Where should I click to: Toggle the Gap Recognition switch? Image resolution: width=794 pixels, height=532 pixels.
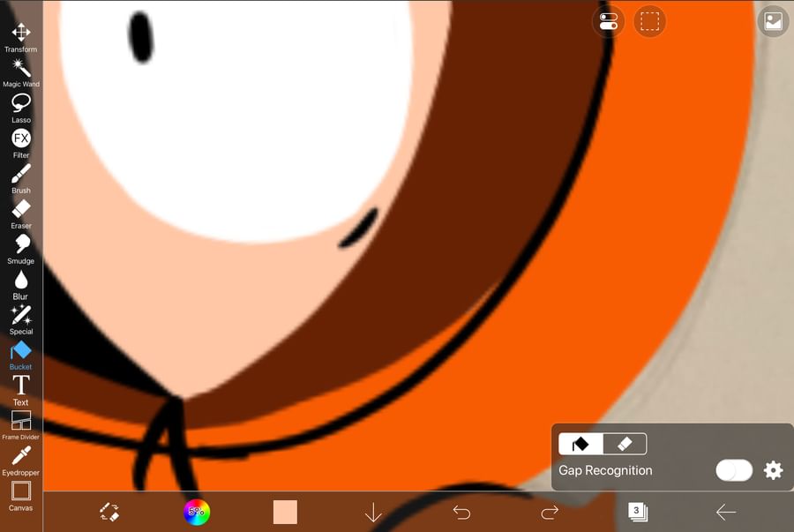pyautogui.click(x=734, y=470)
